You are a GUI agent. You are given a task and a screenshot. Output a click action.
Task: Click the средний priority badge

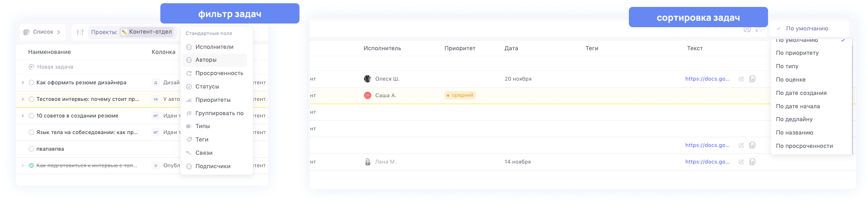click(460, 95)
